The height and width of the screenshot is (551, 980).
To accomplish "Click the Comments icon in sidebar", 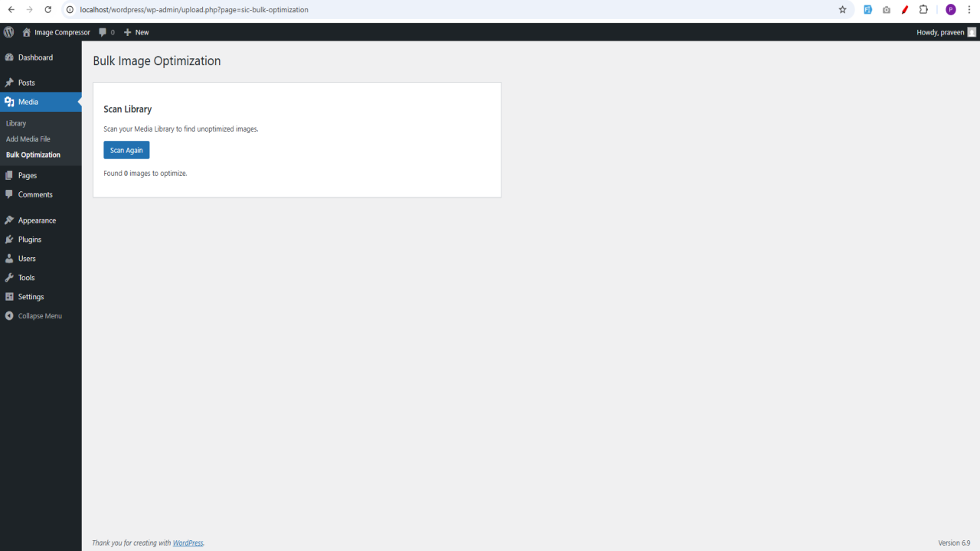I will pos(9,194).
